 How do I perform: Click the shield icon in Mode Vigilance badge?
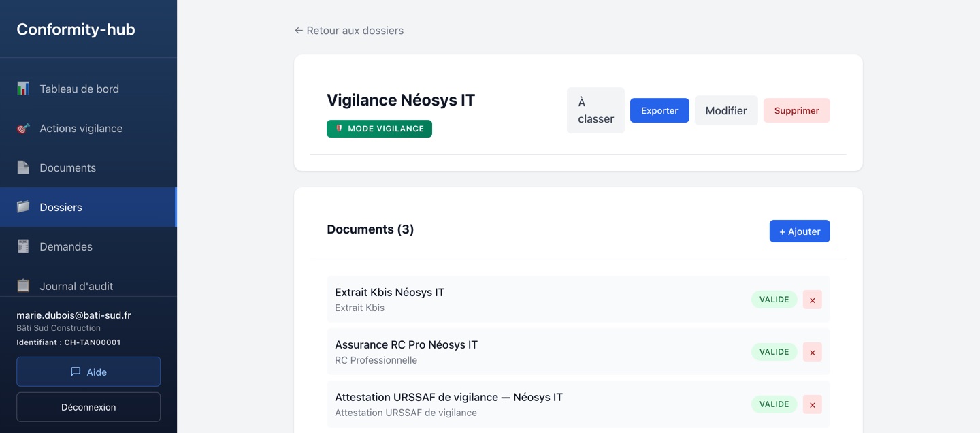tap(339, 128)
